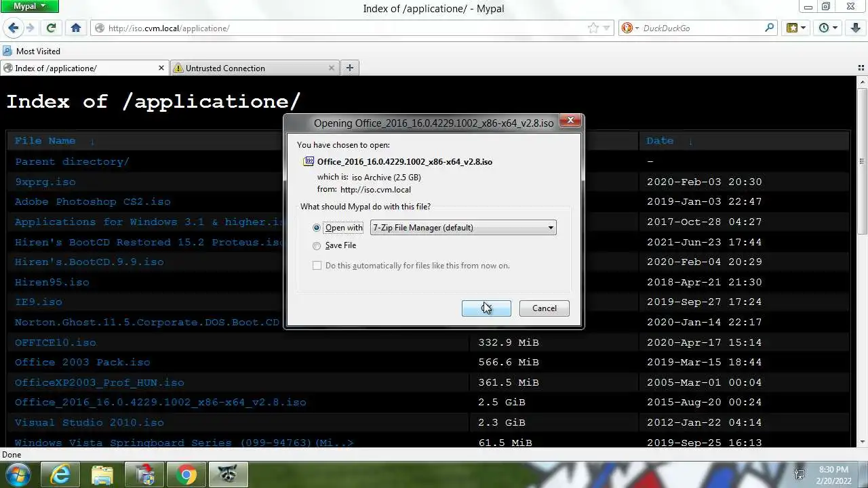Close the Opening Office_2016 dialog
868x488 pixels.
(x=570, y=121)
